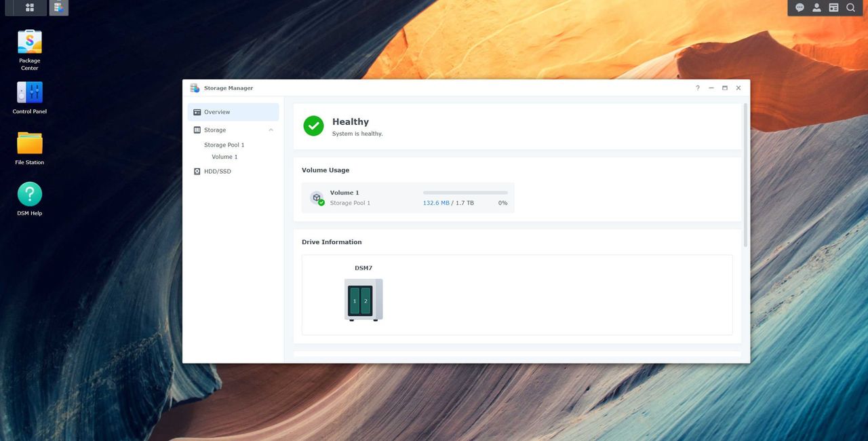Screen dimensions: 868x441
Task: Click Volume 1 name in Volume Usage
Action: tap(344, 193)
